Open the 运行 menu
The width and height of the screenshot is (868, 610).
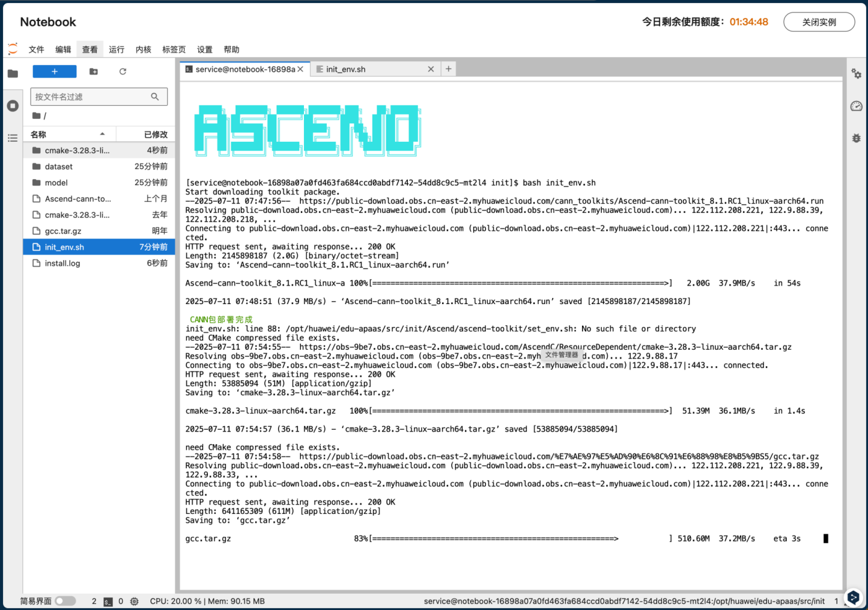[117, 49]
